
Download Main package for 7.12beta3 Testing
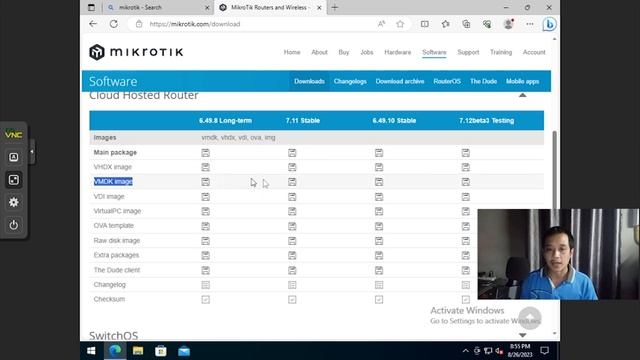(x=466, y=153)
